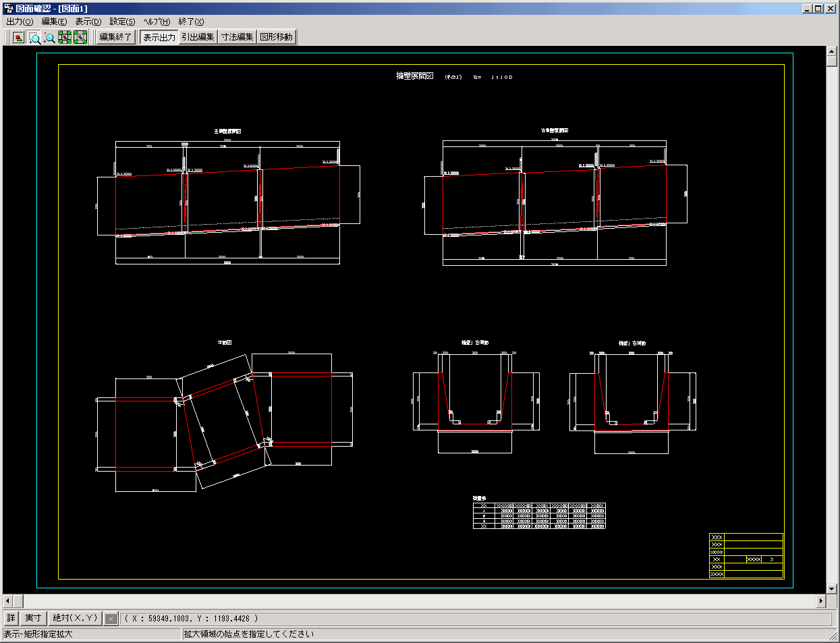This screenshot has height=643, width=840.
Task: Click the application icon in title bar
Action: pos(8,8)
